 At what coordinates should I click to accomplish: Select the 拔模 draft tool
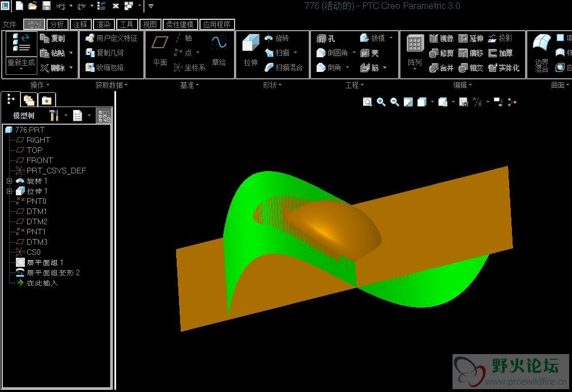tap(373, 38)
